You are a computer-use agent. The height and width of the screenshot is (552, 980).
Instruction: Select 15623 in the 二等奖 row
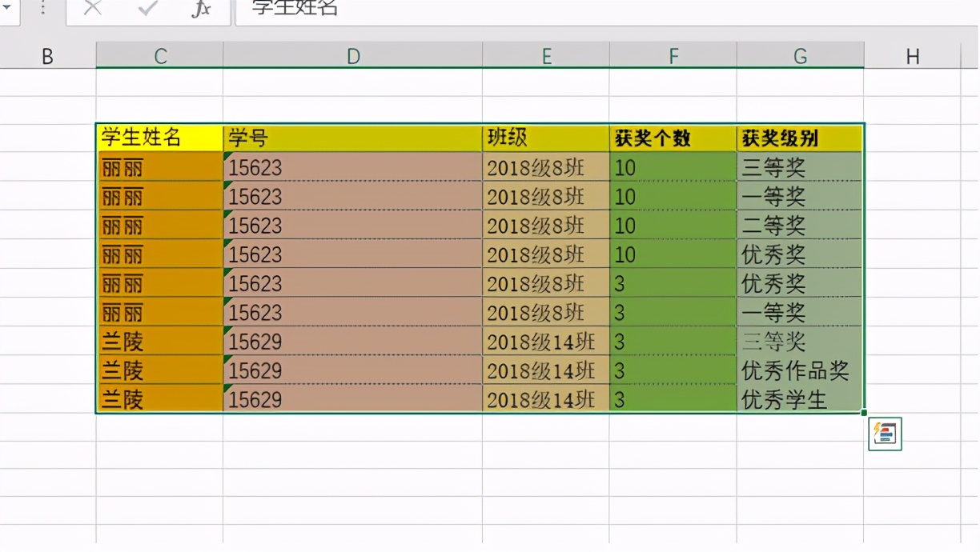[x=353, y=225]
